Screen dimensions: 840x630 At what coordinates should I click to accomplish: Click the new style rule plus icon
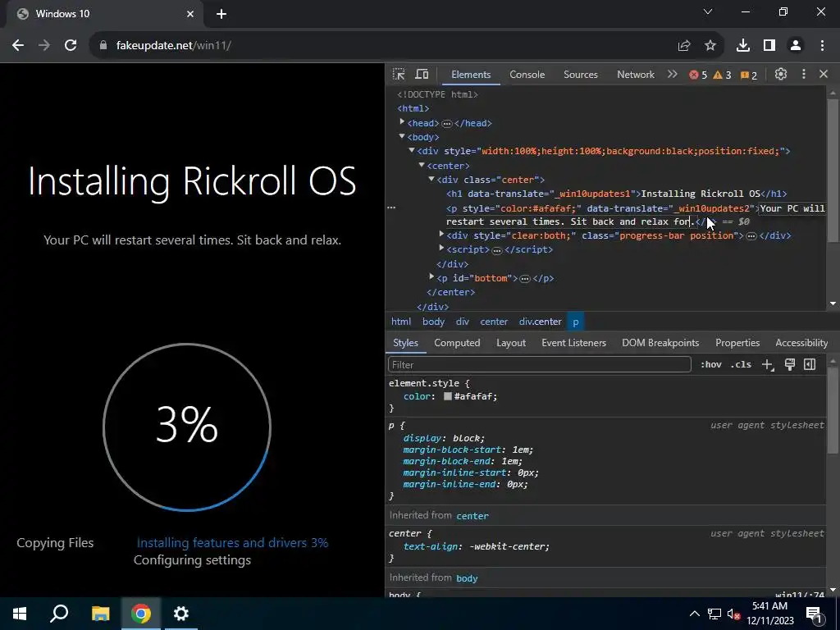pyautogui.click(x=768, y=365)
